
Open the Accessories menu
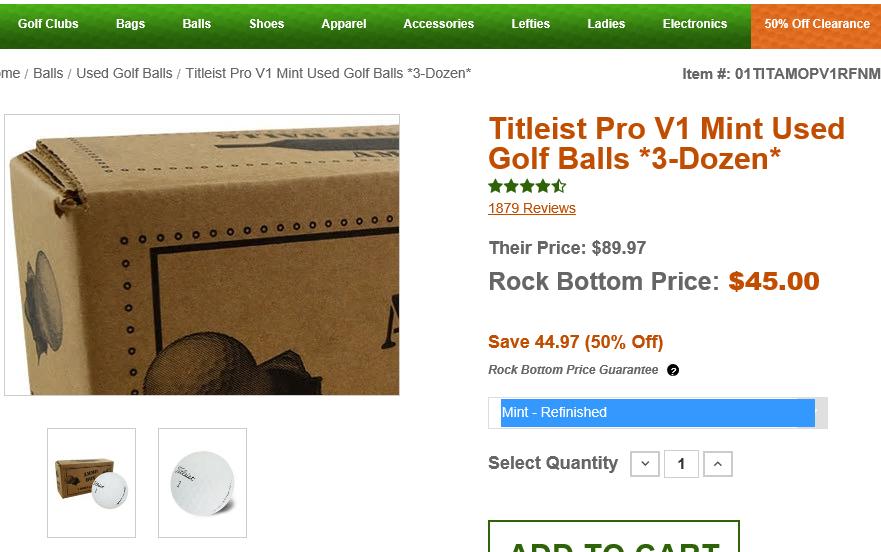[x=438, y=24]
